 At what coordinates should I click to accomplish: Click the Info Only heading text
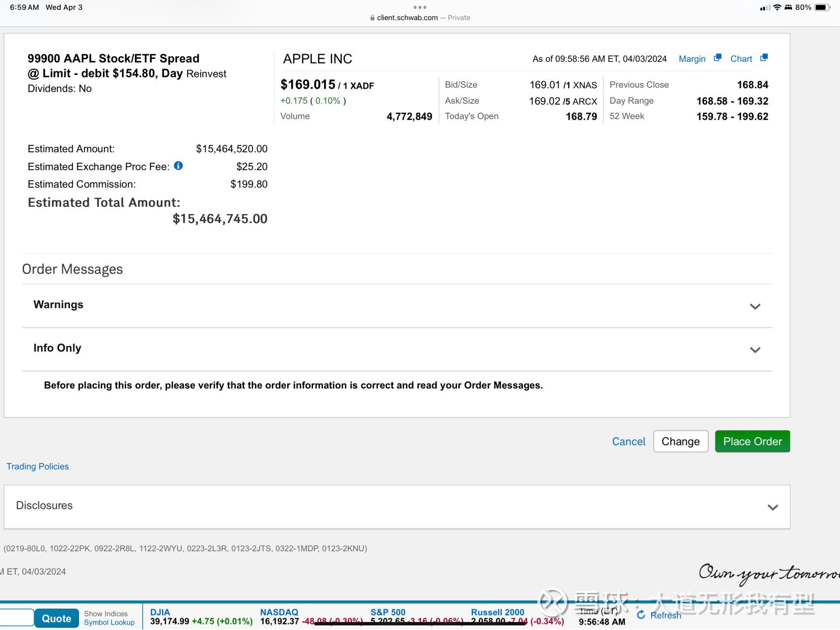57,348
